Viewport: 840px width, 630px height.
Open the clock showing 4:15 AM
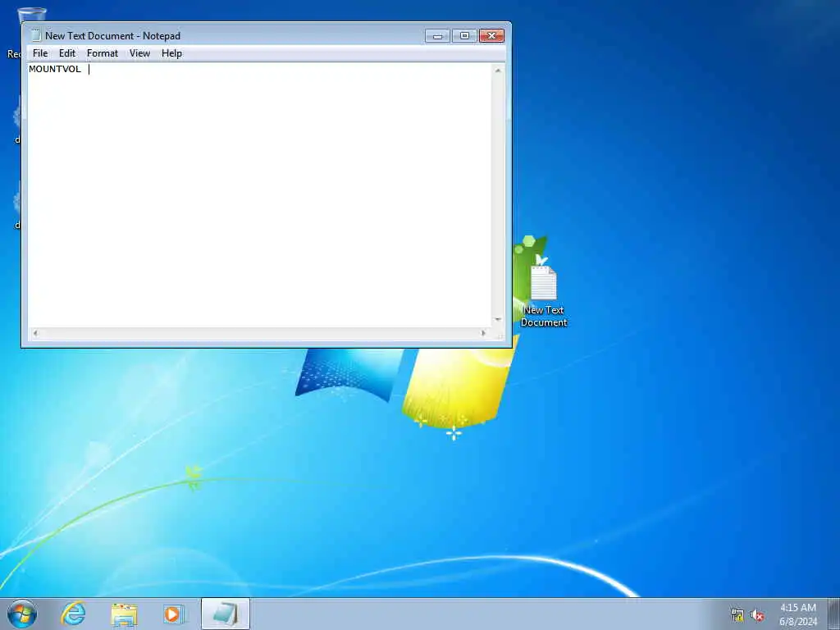point(797,614)
